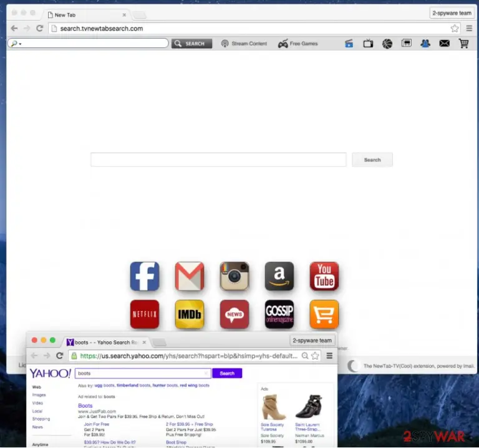Select the Yahoo Search Results tab

point(106,342)
